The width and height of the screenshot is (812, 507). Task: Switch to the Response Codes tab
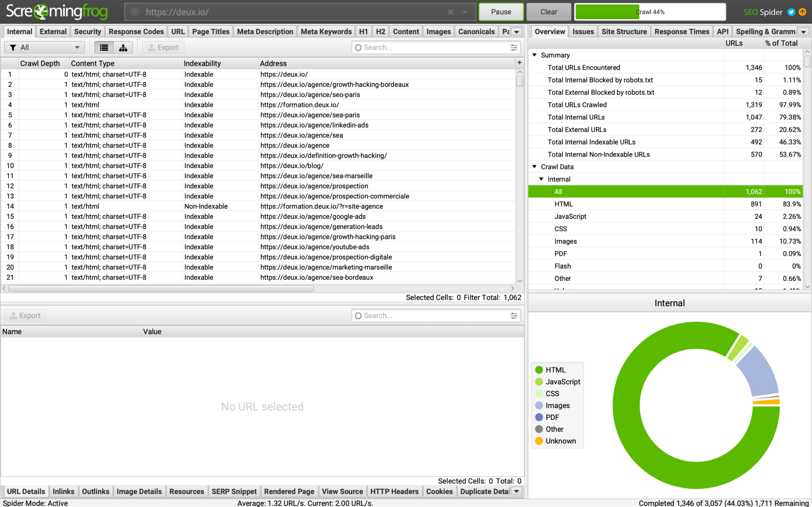click(x=136, y=32)
